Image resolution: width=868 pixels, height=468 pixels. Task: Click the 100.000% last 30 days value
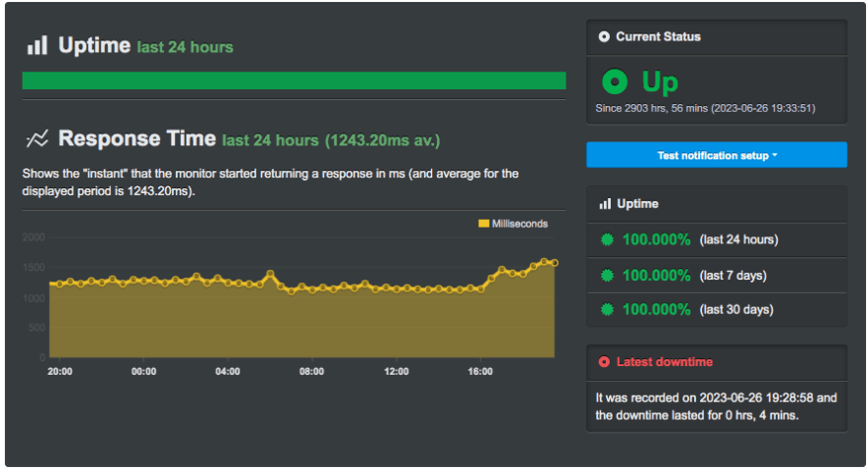(x=657, y=309)
